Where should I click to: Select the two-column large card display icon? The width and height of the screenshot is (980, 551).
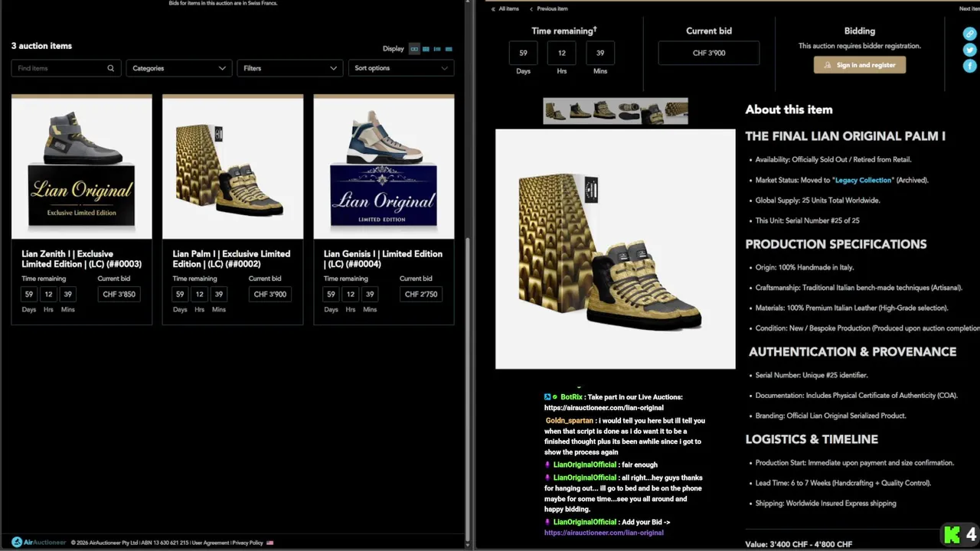click(x=414, y=49)
